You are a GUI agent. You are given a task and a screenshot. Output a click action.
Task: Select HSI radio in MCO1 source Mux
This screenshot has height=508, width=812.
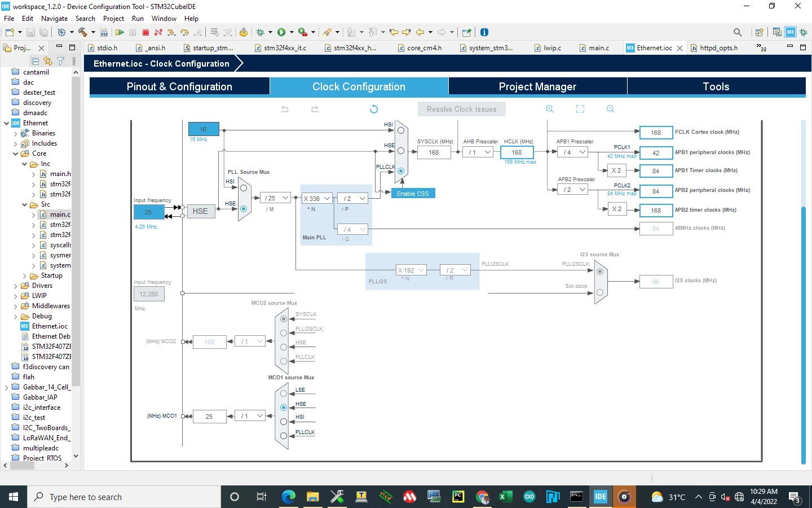[x=284, y=422]
